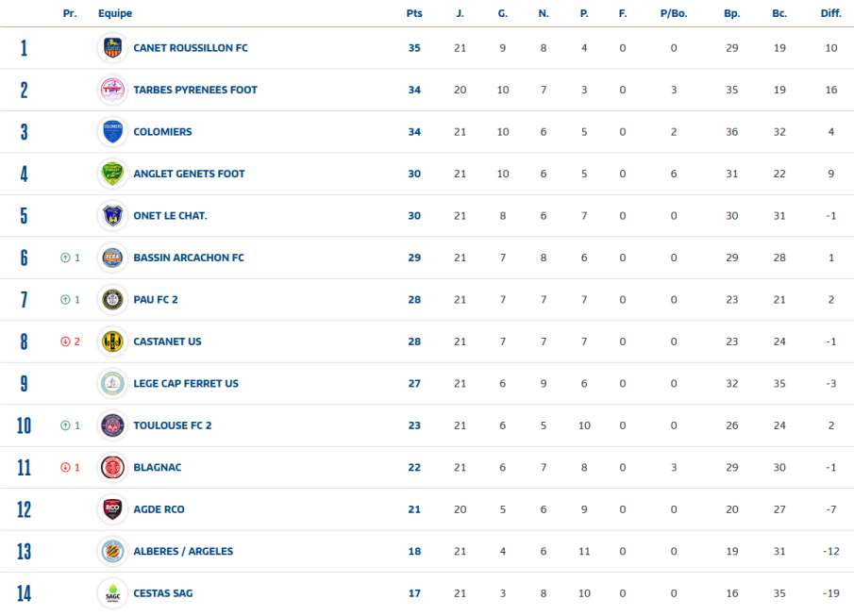Image resolution: width=854 pixels, height=616 pixels.
Task: Click the Agde RCO club logo
Action: (112, 509)
